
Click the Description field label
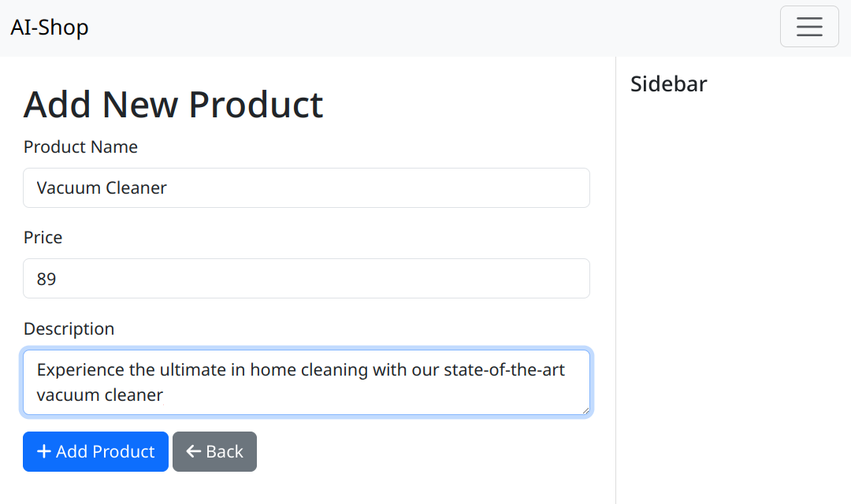[69, 328]
